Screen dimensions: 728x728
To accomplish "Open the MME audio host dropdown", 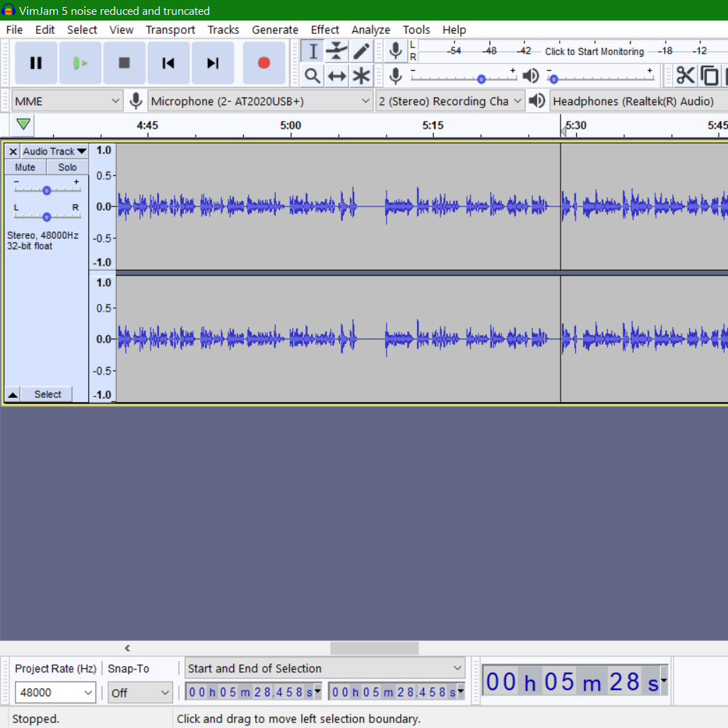I will click(x=67, y=101).
